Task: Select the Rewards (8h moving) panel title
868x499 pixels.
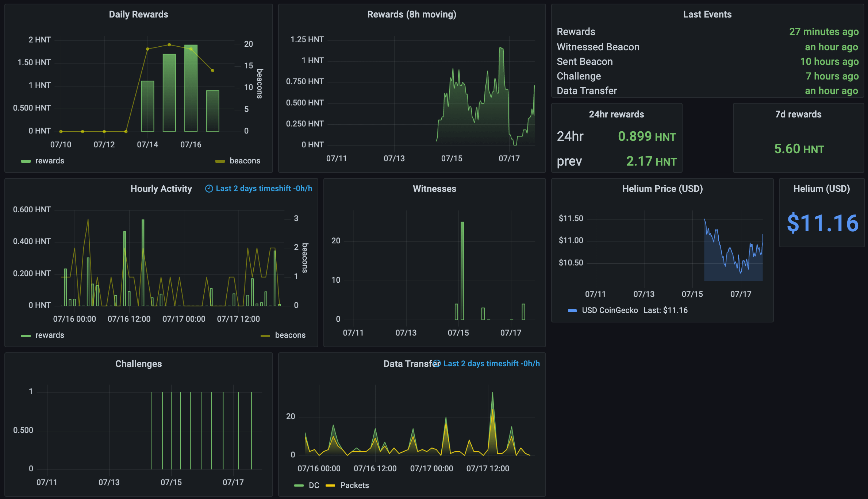Action: [412, 15]
